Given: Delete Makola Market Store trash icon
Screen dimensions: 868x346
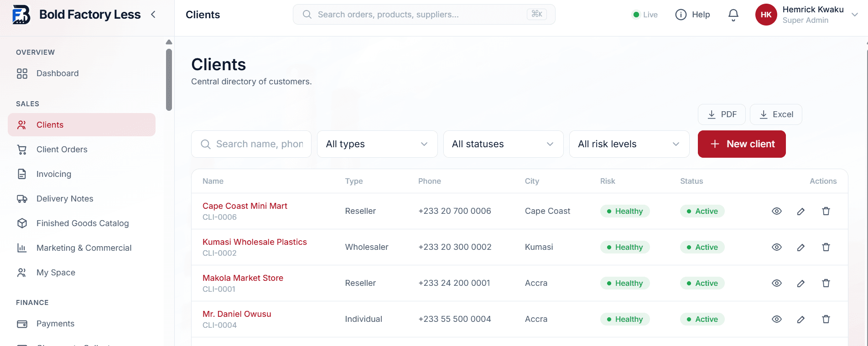Looking at the screenshot, I should click(826, 283).
